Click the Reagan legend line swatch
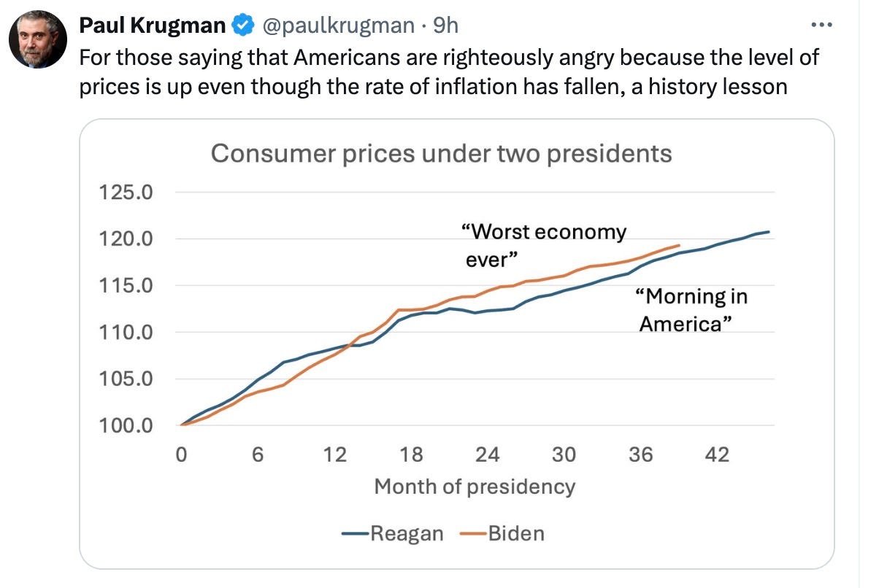Screen dimensions: 879x588 [x=355, y=533]
